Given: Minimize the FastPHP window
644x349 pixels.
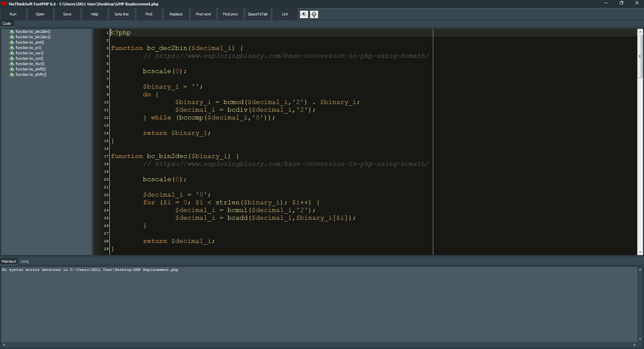Looking at the screenshot, I should click(x=606, y=3).
